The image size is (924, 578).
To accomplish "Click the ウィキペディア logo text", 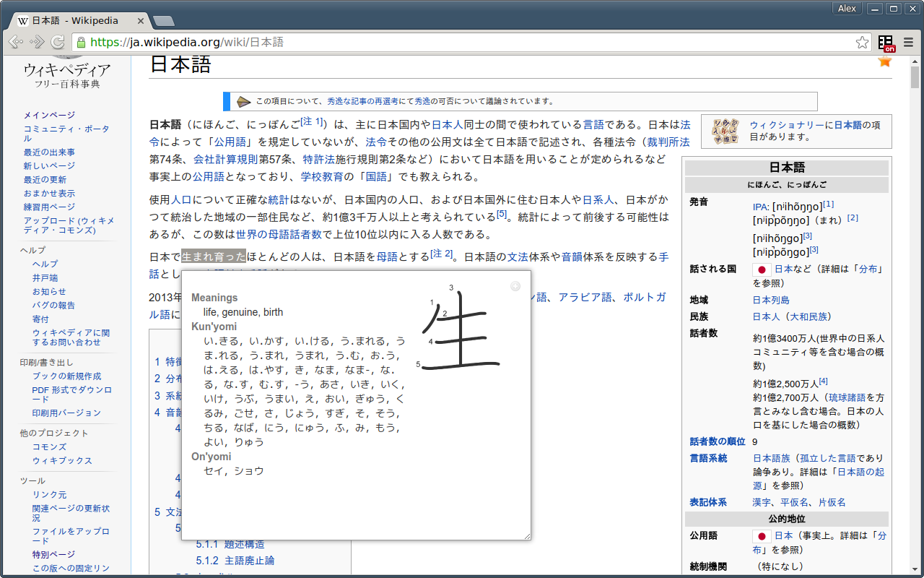I will [67, 70].
